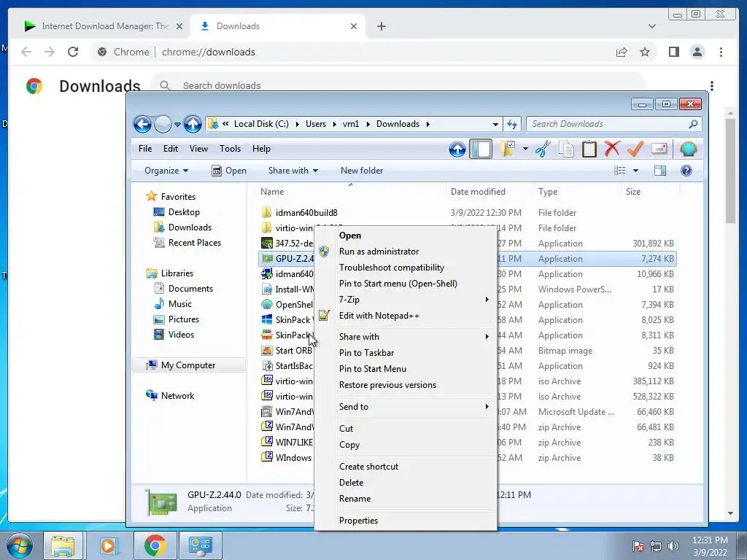Open the View menu in Explorer
Image resolution: width=747 pixels, height=560 pixels.
click(x=198, y=149)
